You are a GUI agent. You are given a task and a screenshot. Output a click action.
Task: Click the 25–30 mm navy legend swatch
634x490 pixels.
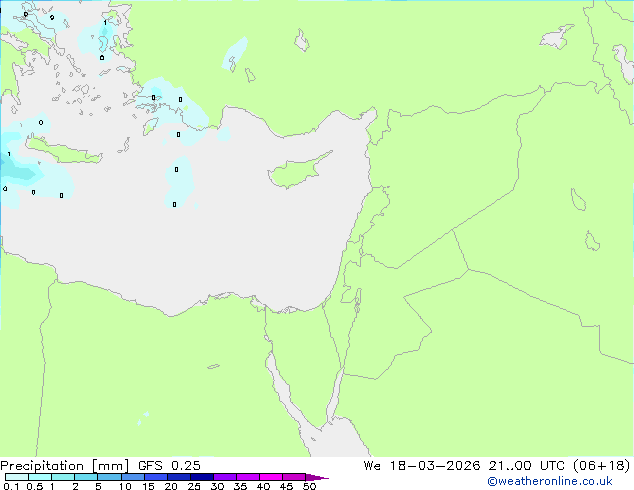click(x=202, y=477)
